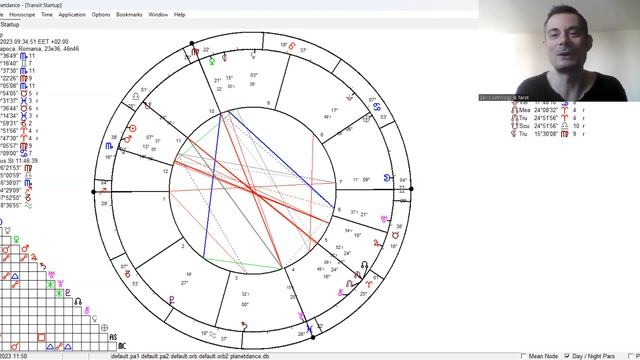Click the "Tru 15°30'08"" Virgo row
Viewport: 640px width, 360px height.
[549, 133]
